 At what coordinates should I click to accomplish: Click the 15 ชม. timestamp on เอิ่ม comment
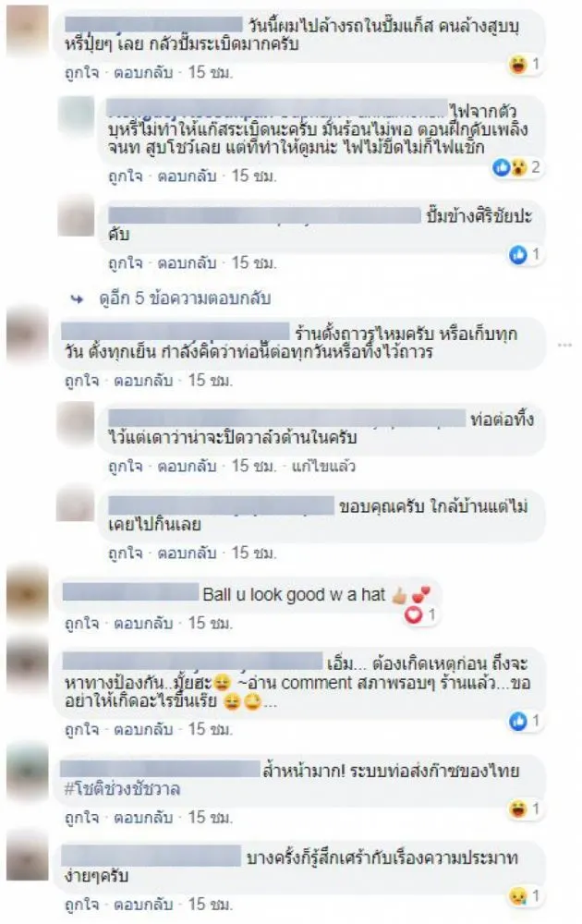(x=211, y=730)
